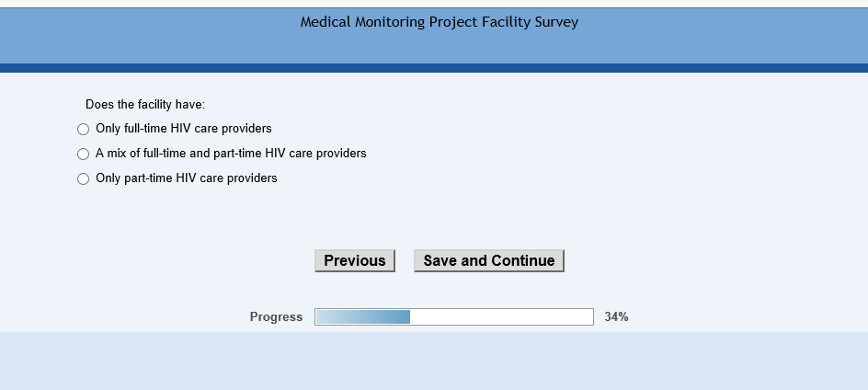This screenshot has height=390, width=868.
Task: Click the word "Continue" on the save button
Action: (x=522, y=261)
